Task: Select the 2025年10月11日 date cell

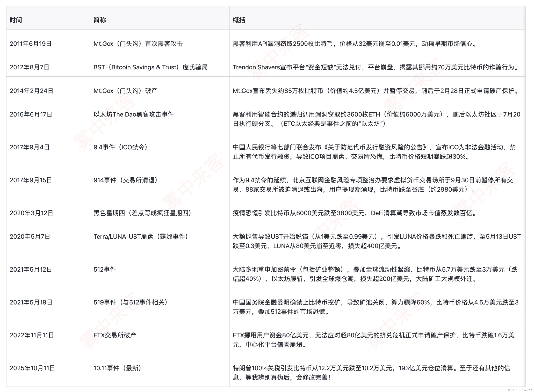Action: click(x=32, y=368)
